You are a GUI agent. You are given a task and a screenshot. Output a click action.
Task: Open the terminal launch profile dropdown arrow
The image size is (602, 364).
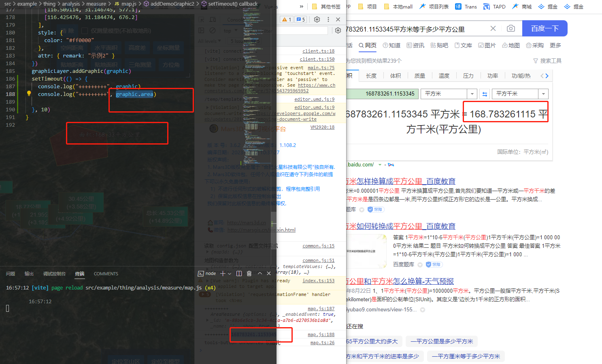(x=230, y=274)
